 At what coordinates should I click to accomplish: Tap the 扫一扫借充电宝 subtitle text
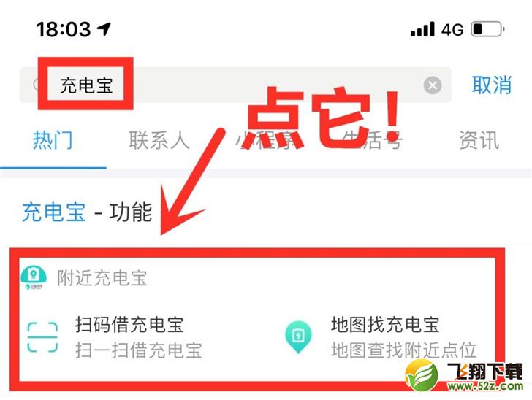[138, 350]
